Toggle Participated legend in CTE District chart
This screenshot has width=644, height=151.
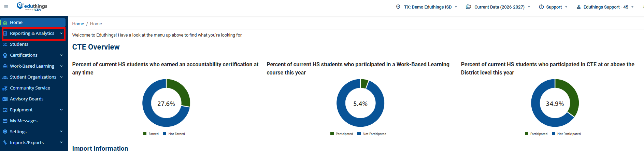pos(536,134)
